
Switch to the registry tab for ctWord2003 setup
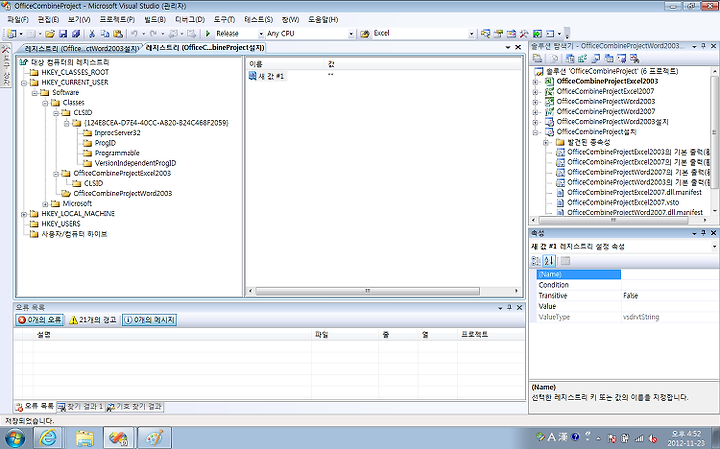81,48
